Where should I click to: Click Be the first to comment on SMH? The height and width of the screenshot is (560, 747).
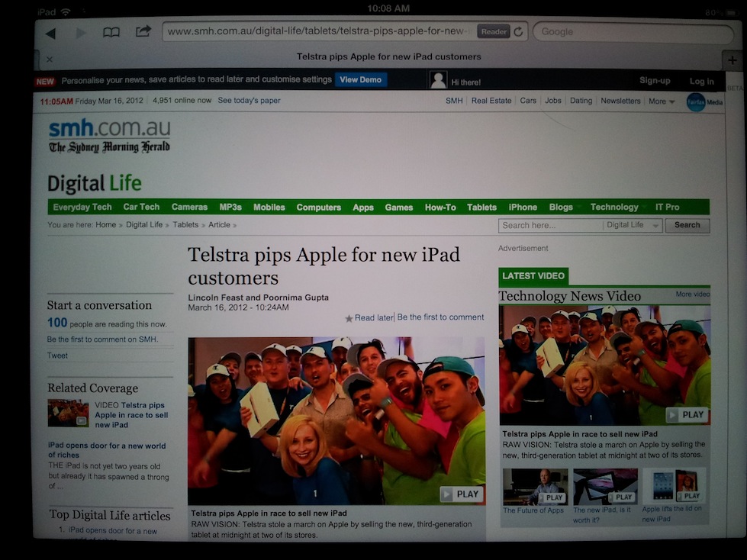(102, 339)
